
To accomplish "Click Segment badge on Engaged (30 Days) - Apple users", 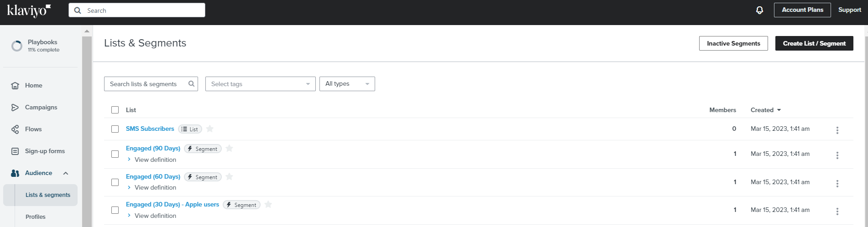I will (x=241, y=205).
